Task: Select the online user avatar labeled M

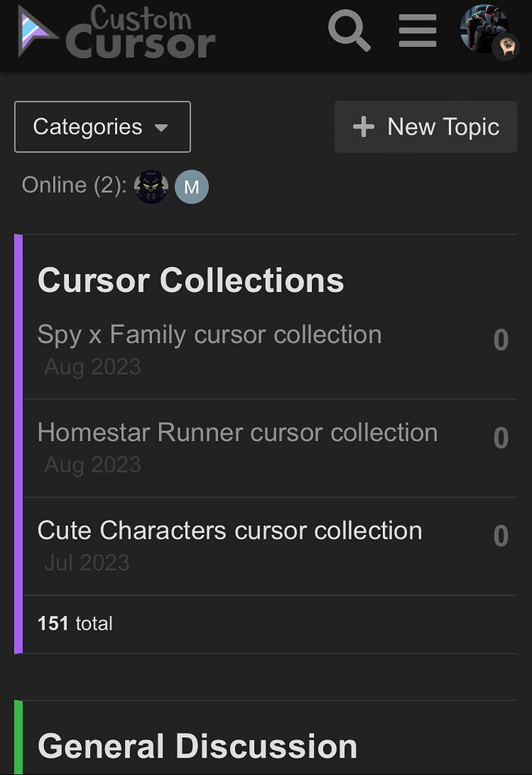Action: click(191, 186)
